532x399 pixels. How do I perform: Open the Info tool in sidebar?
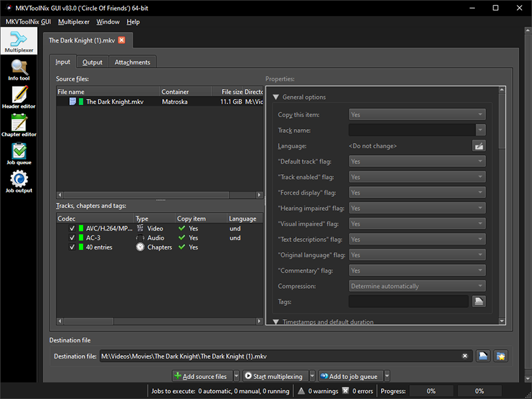(19, 70)
